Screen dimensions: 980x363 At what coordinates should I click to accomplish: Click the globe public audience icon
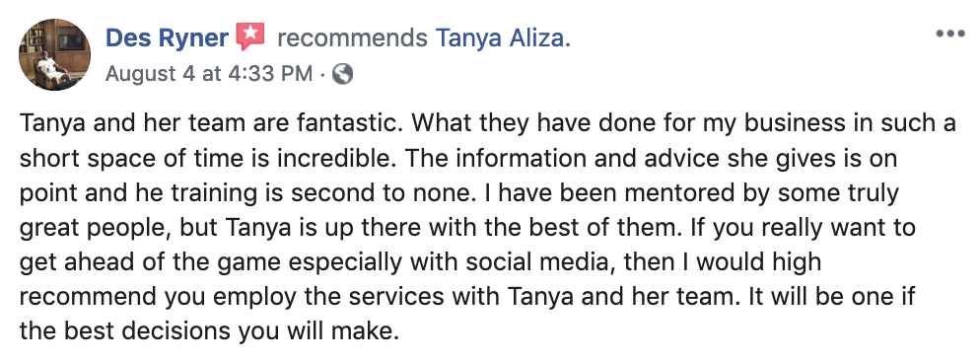[342, 74]
